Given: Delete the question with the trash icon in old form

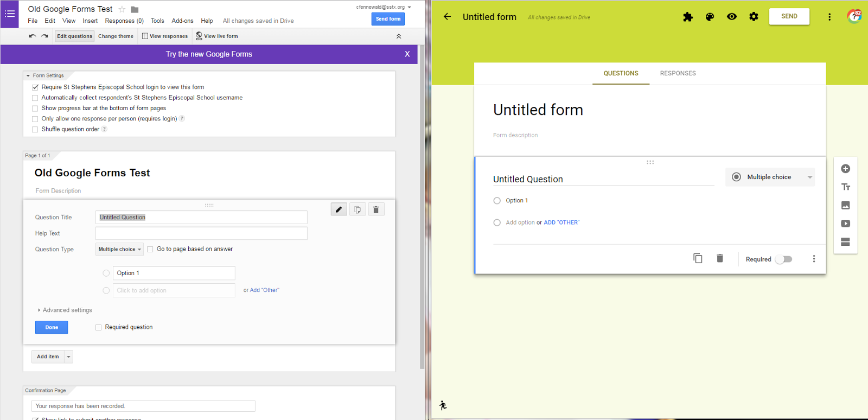Looking at the screenshot, I should pyautogui.click(x=376, y=209).
